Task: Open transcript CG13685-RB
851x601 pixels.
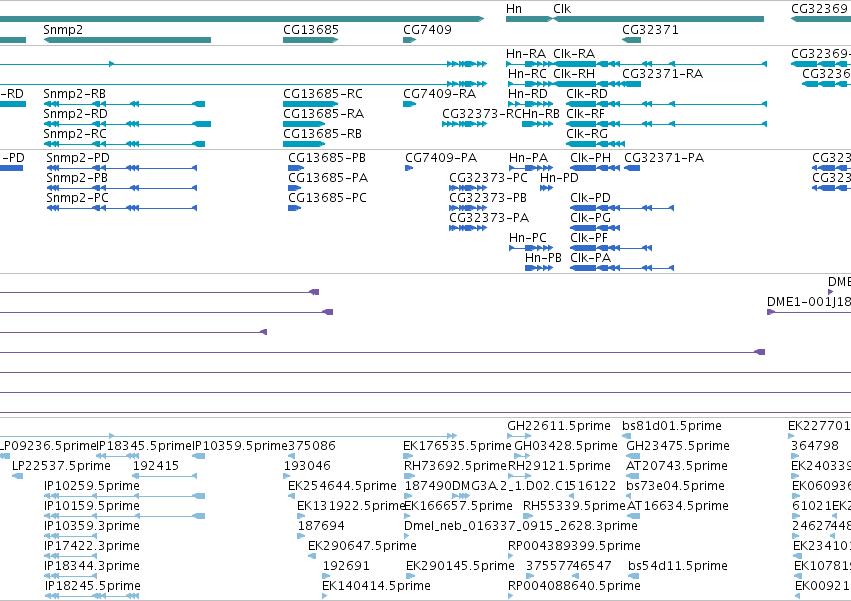Action: tap(322, 134)
